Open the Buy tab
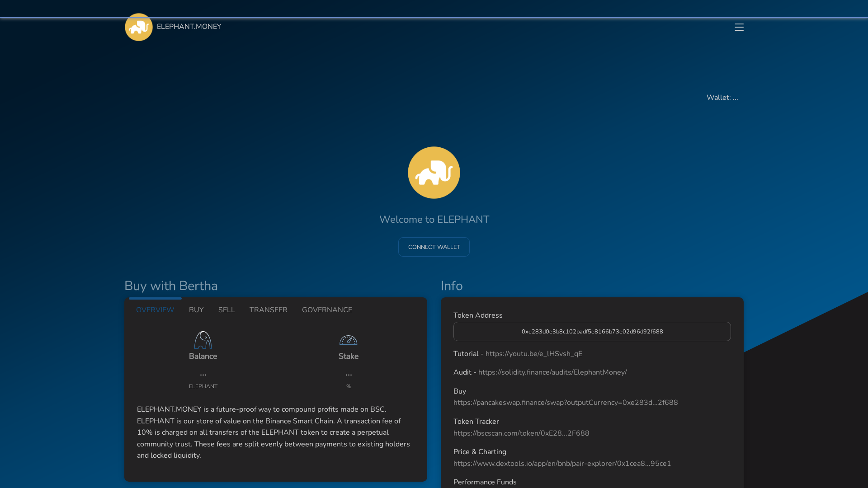 pyautogui.click(x=196, y=310)
